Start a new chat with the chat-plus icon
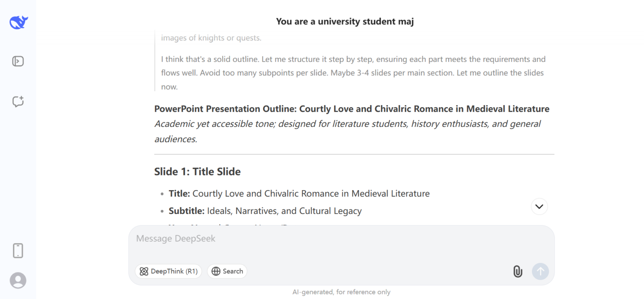644x299 pixels. pos(18,101)
